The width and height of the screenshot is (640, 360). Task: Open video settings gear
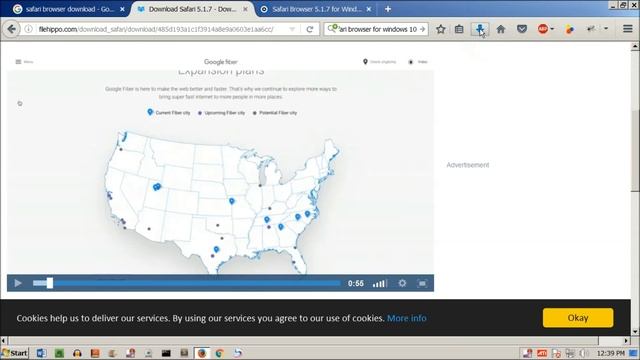click(402, 283)
